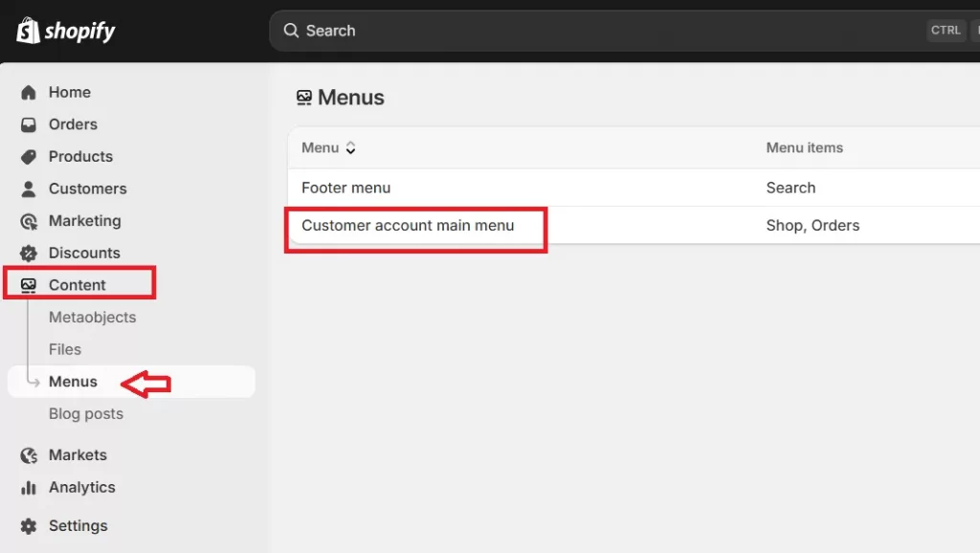Open the Footer menu entry
The height and width of the screenshot is (553, 980).
(345, 188)
